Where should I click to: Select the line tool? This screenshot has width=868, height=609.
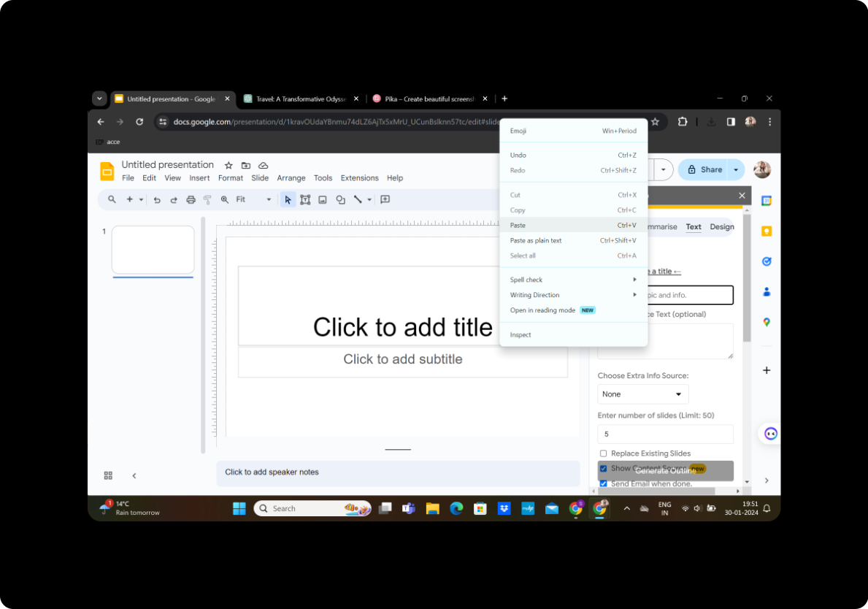(x=358, y=200)
